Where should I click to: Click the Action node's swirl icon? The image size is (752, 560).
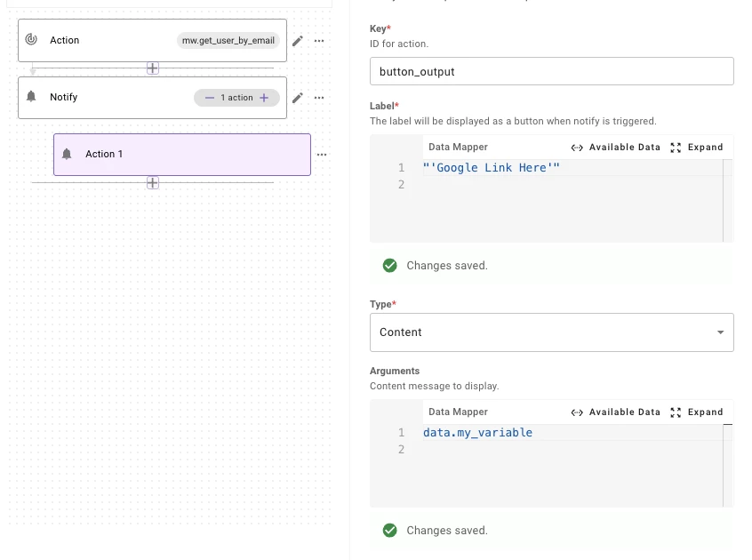coord(31,40)
